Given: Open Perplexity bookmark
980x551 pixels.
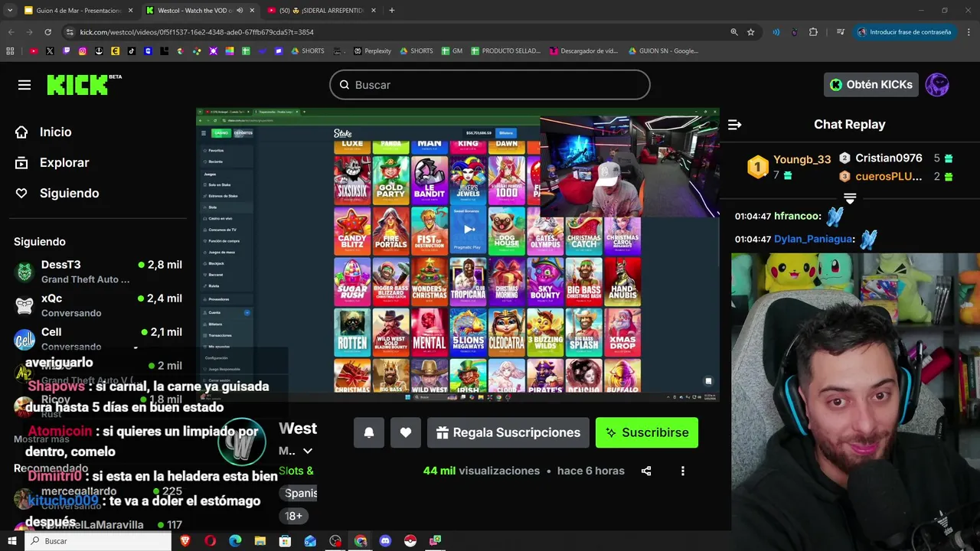Looking at the screenshot, I should click(372, 51).
